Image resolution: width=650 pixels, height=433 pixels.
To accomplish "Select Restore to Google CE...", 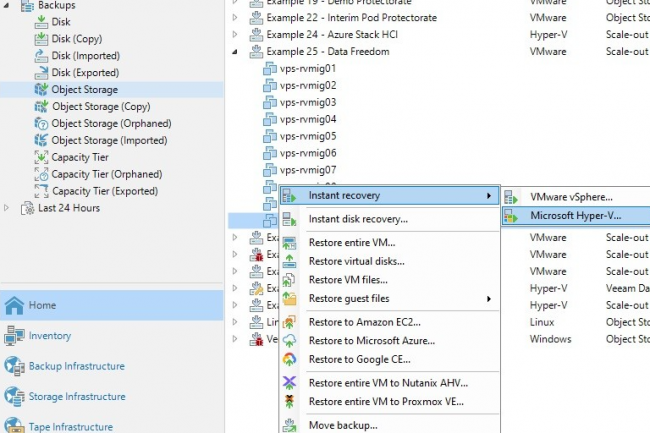I will point(390,359).
